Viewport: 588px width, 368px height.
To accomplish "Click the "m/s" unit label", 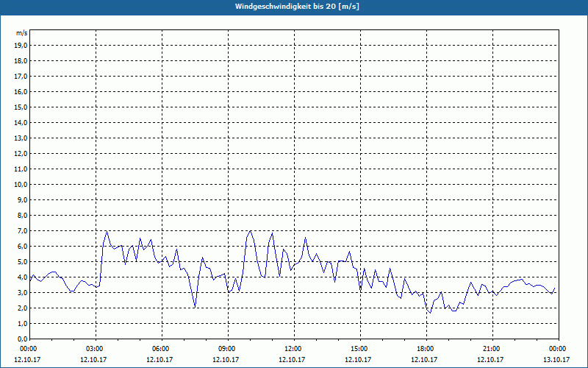I will 22,33.
